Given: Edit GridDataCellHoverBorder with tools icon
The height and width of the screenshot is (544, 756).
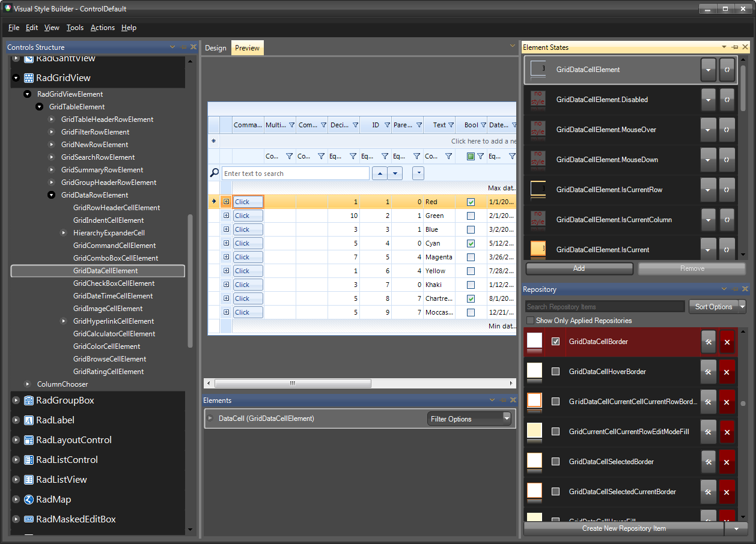Looking at the screenshot, I should [709, 372].
